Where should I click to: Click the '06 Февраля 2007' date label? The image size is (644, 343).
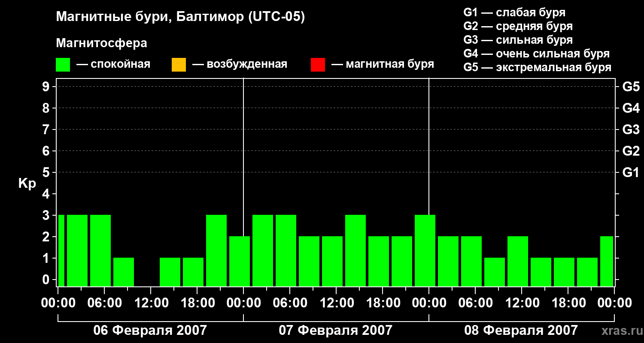150,330
